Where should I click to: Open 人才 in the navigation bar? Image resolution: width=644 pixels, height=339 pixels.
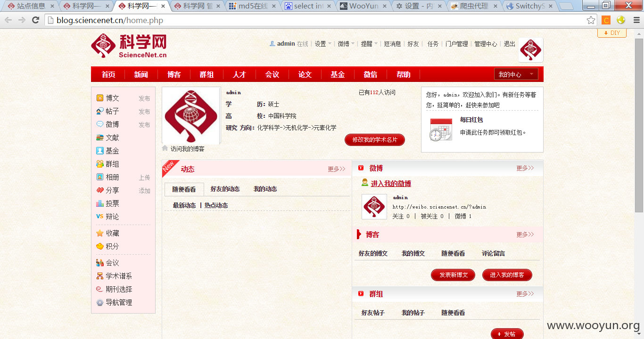(x=239, y=74)
